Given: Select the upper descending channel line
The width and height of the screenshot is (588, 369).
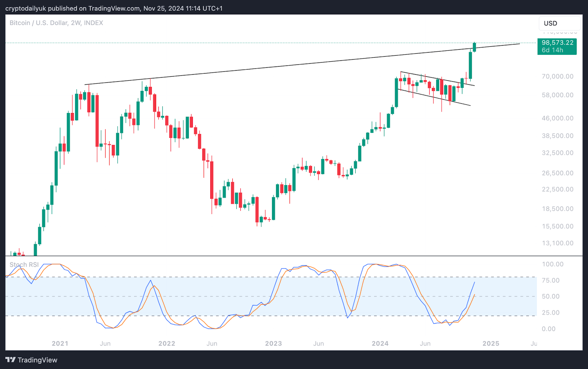Looking at the screenshot, I should click(x=437, y=79).
